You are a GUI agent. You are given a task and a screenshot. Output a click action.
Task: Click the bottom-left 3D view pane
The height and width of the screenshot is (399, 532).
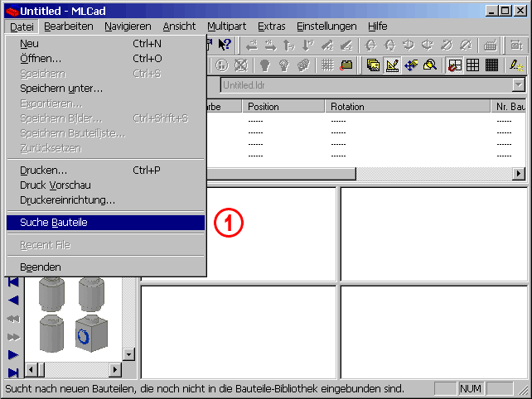[x=239, y=332]
